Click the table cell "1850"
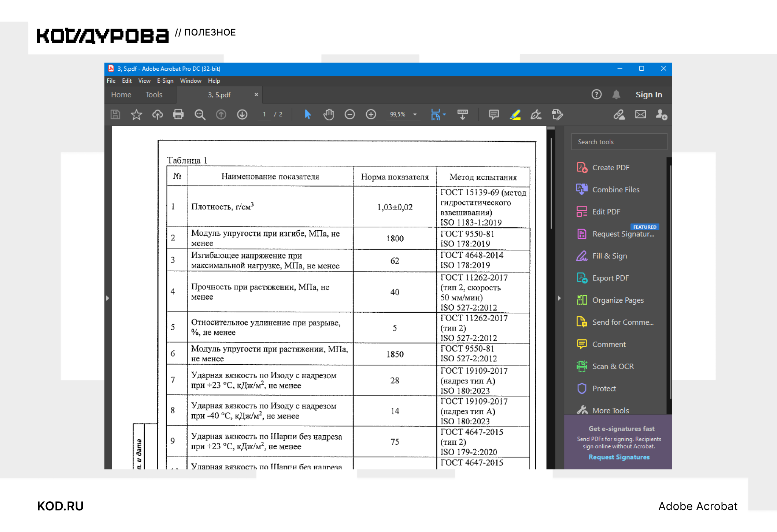Viewport: 777px width, 532px height. pyautogui.click(x=395, y=354)
